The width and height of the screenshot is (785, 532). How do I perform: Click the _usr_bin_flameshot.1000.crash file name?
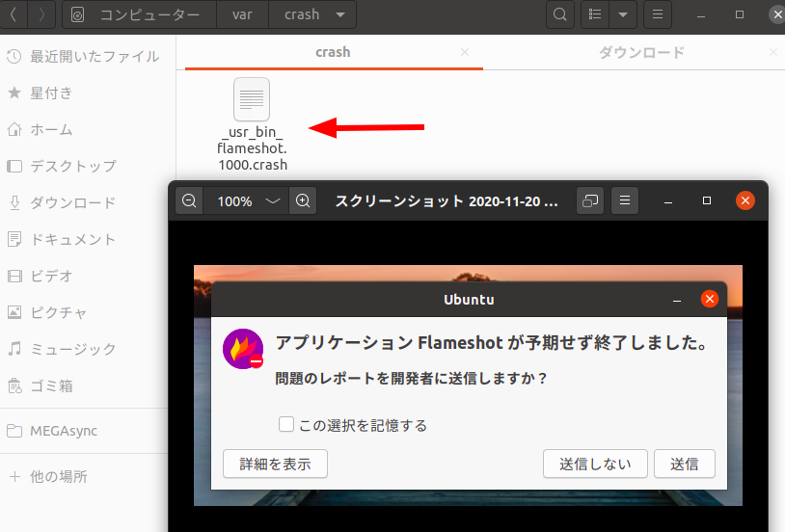click(253, 148)
